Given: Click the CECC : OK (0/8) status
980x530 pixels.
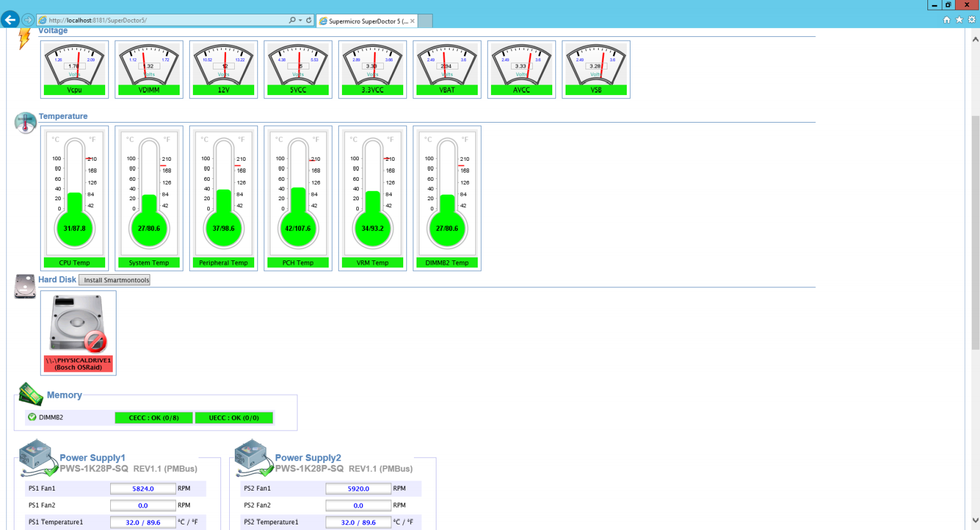Looking at the screenshot, I should pos(153,417).
